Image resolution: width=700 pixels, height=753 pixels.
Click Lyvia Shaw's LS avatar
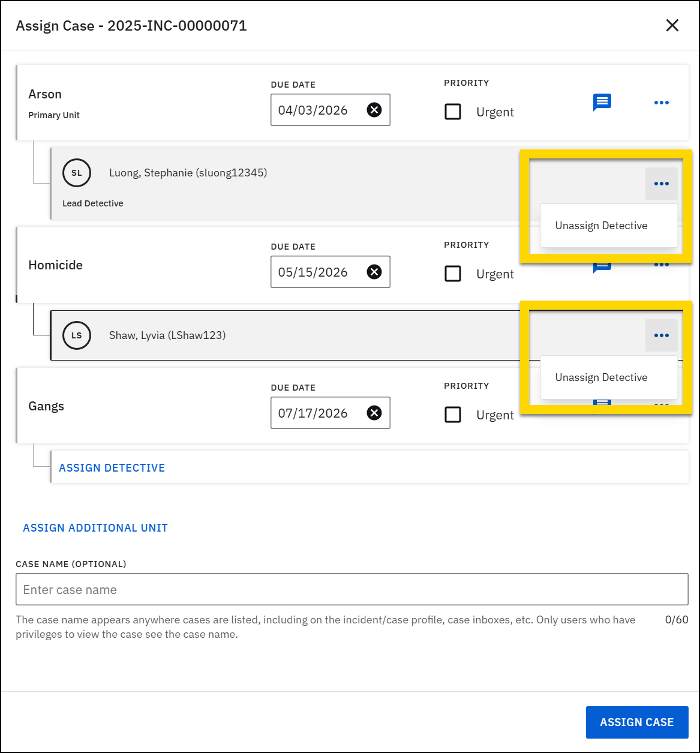point(77,335)
